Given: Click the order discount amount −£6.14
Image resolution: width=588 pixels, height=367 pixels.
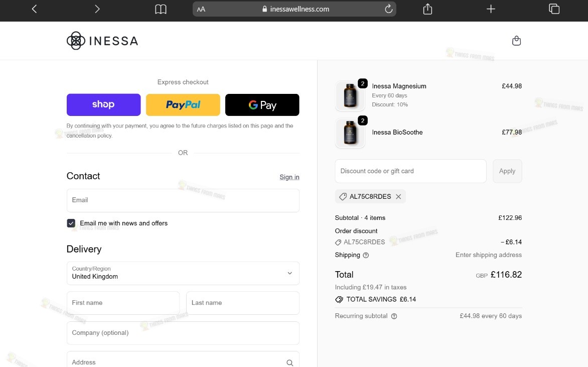Looking at the screenshot, I should [511, 242].
